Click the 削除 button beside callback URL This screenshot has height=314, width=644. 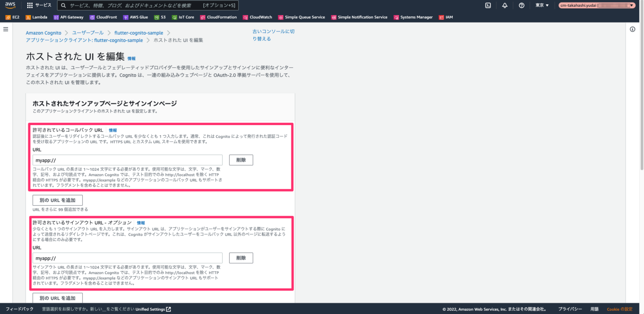(241, 160)
